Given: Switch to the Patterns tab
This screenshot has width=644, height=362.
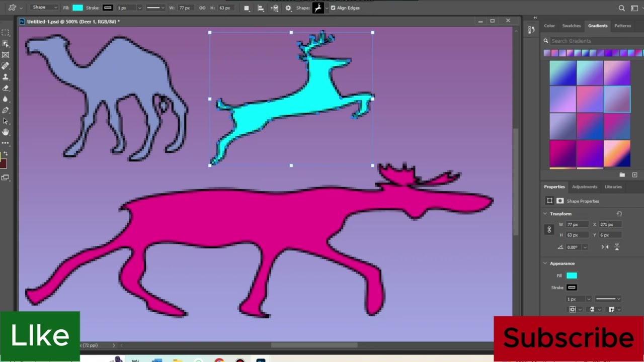Looking at the screenshot, I should (x=622, y=26).
